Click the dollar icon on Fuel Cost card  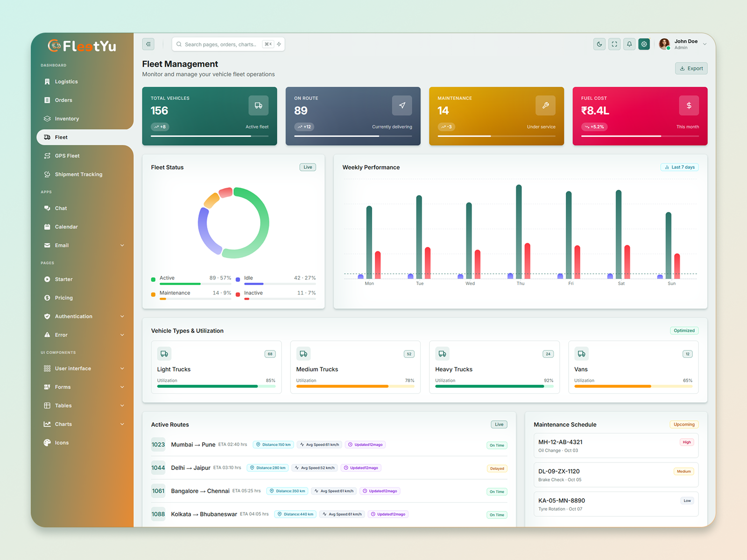689,105
